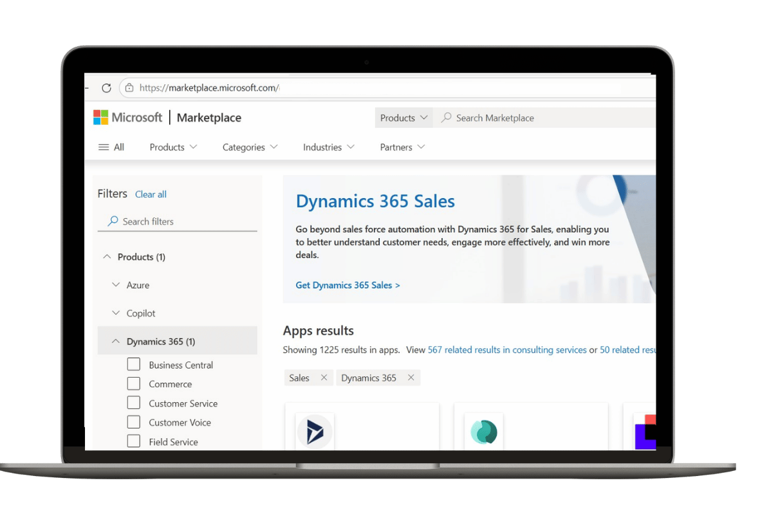Expand the Azure filter group
This screenshot has height=532, width=760.
(x=116, y=285)
